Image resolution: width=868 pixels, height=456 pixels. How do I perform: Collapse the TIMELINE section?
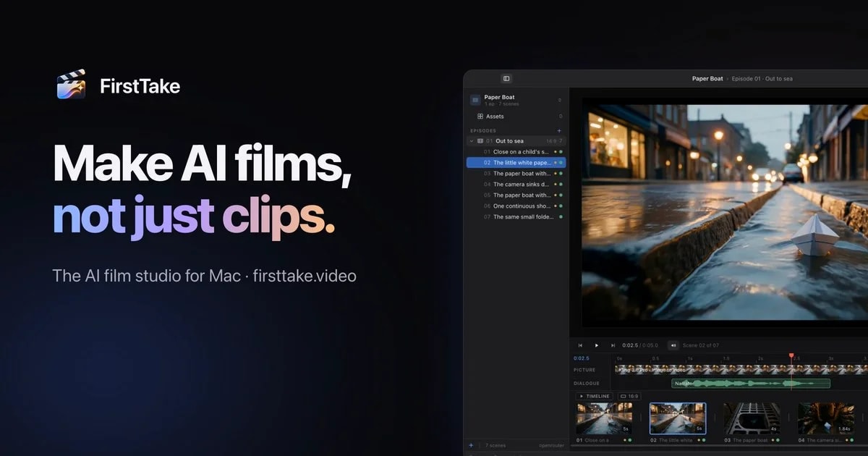[x=595, y=397]
